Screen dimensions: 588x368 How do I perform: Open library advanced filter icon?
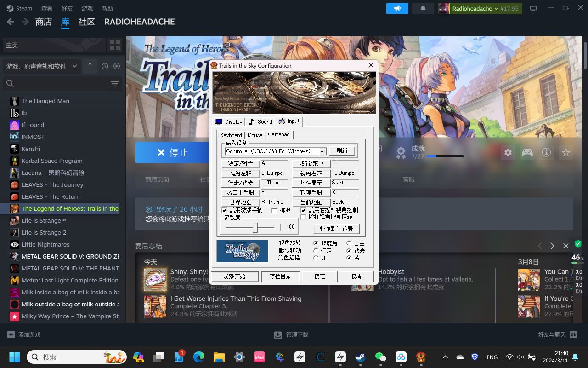[x=115, y=83]
